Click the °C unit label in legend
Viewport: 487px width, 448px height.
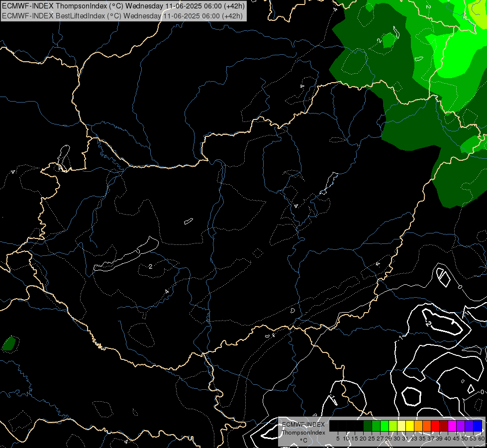(304, 441)
